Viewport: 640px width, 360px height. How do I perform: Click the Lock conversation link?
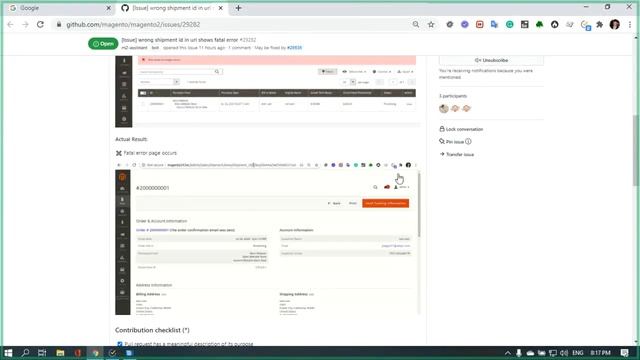coord(461,129)
